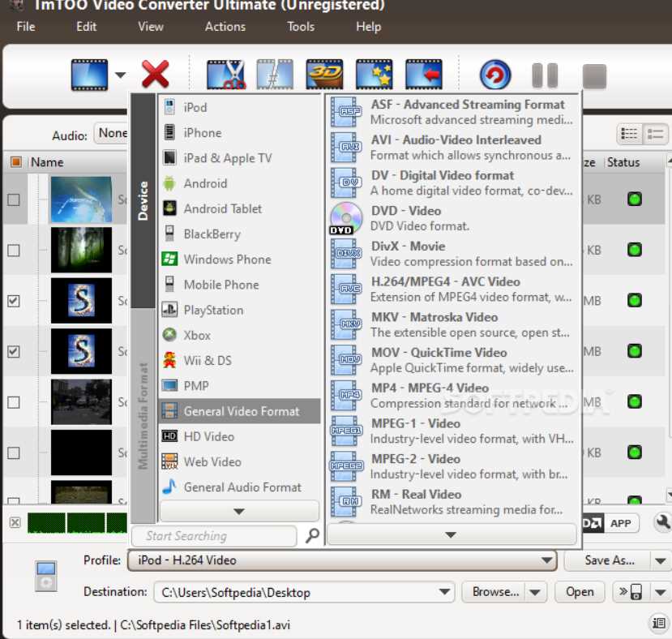This screenshot has height=639, width=672.
Task: Click the red X remove icon
Action: [x=155, y=74]
